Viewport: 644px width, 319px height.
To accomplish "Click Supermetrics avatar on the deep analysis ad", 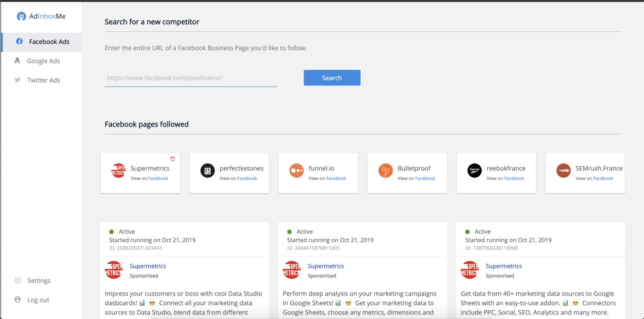I will coord(292,270).
